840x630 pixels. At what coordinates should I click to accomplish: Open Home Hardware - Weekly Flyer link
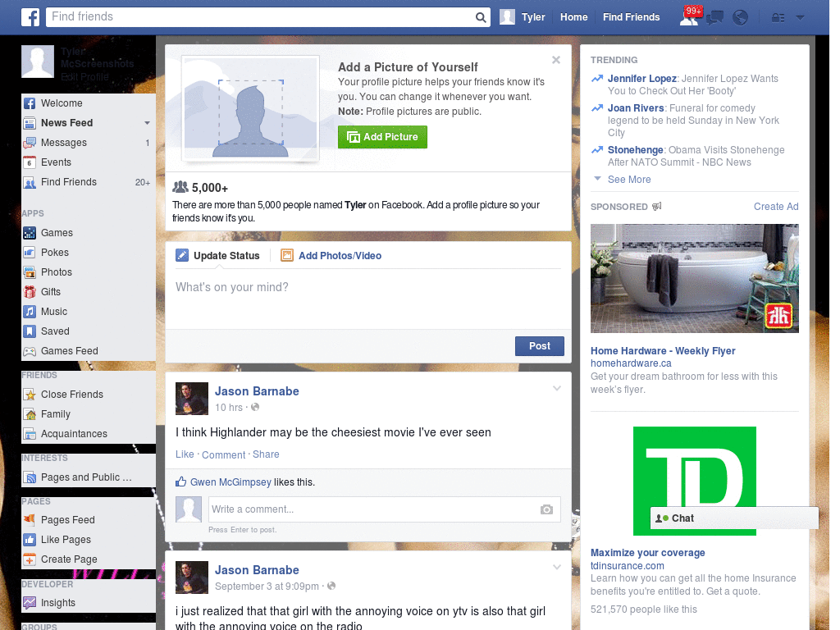pyautogui.click(x=663, y=351)
